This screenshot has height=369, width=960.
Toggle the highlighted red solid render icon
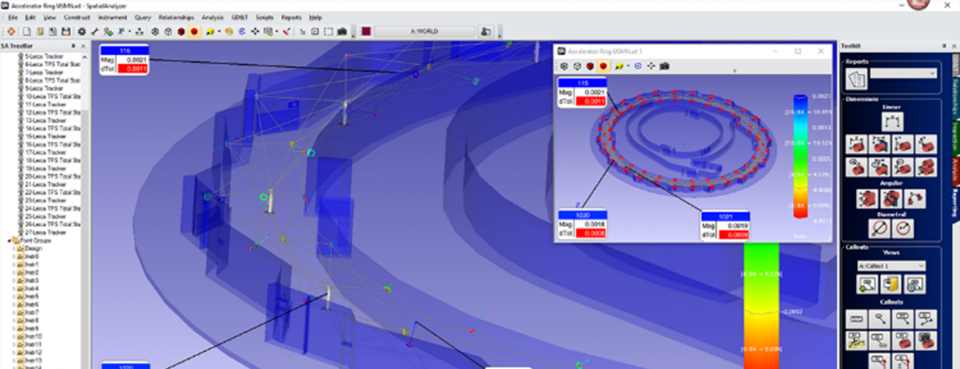coord(194,31)
